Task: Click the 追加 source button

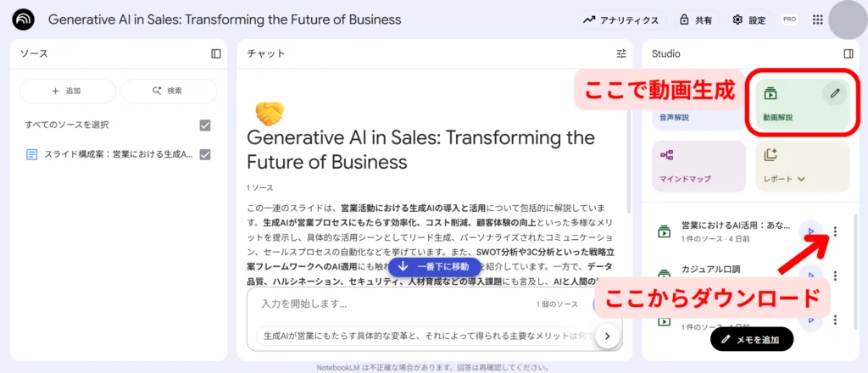Action: [68, 91]
